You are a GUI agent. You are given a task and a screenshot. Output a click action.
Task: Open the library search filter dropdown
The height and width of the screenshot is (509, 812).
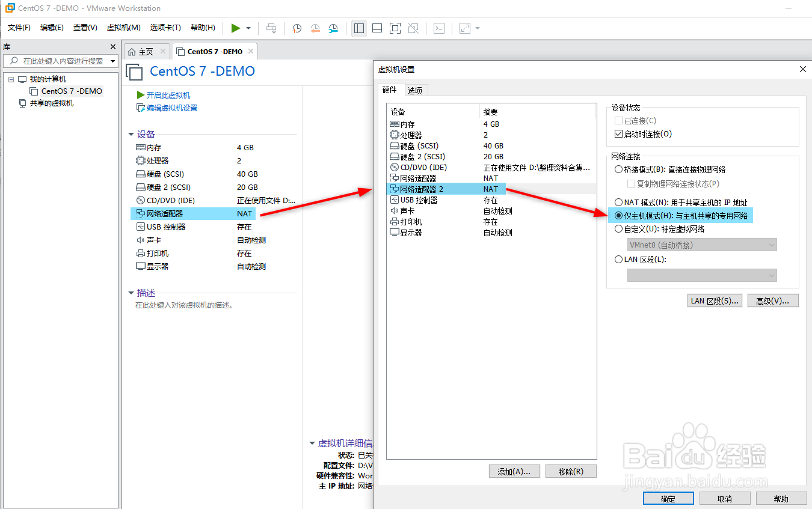point(113,61)
